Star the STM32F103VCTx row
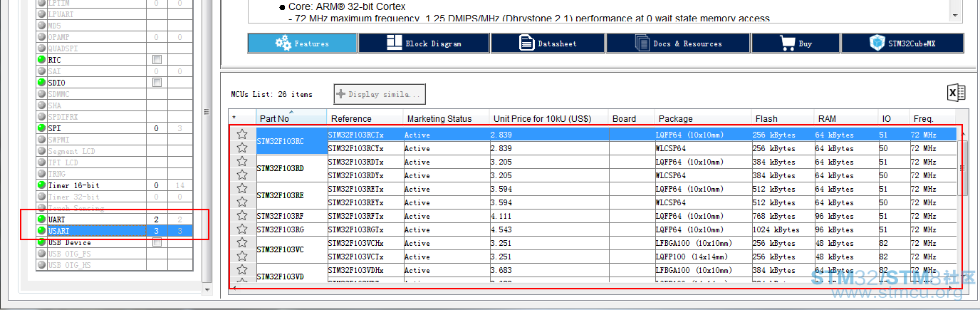The width and height of the screenshot is (980, 310). (x=242, y=256)
